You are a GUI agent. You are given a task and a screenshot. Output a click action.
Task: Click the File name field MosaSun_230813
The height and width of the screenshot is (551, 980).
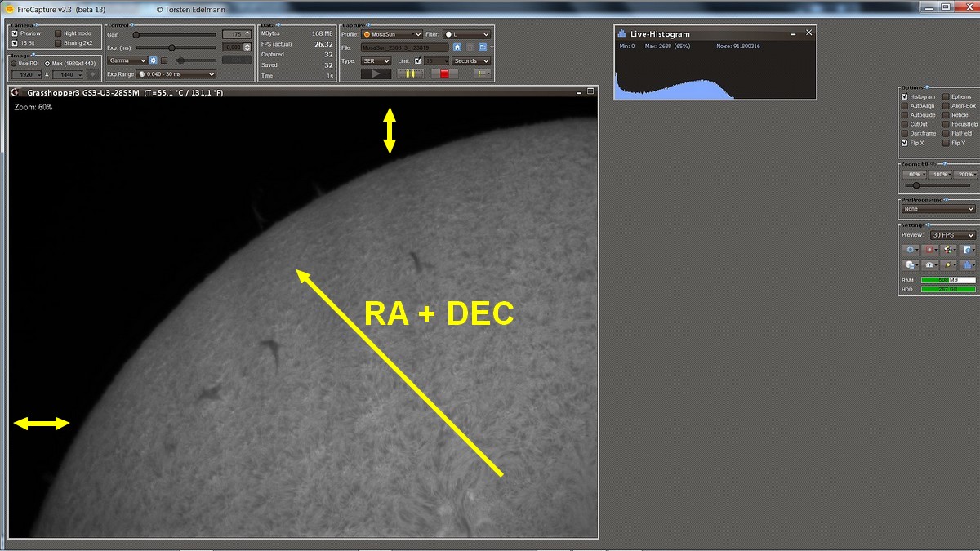click(x=404, y=47)
